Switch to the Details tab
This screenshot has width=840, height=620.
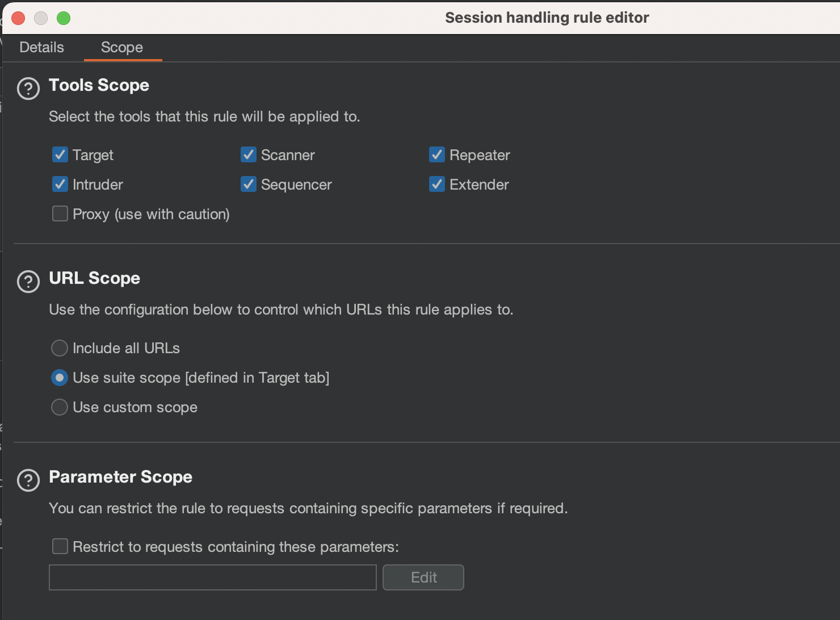click(x=42, y=48)
